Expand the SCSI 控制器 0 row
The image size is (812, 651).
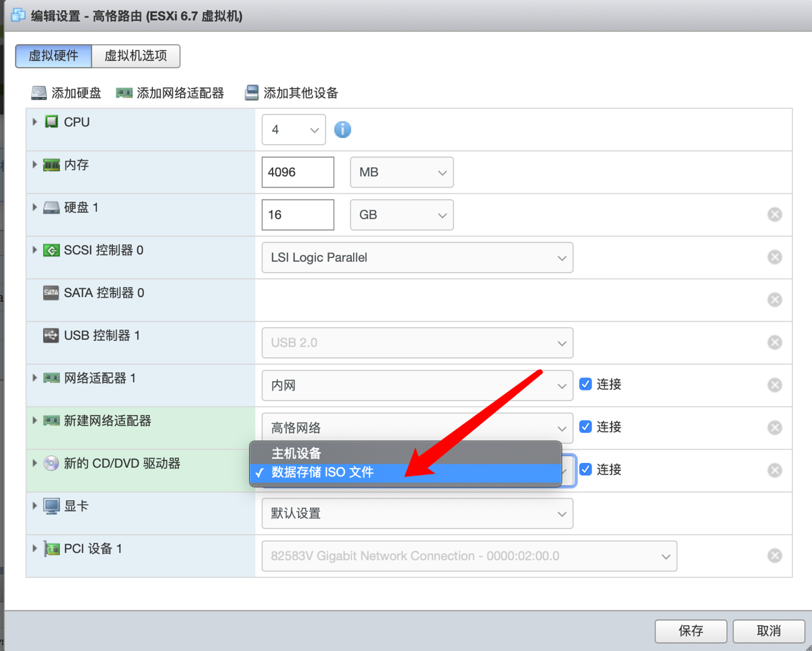point(35,250)
